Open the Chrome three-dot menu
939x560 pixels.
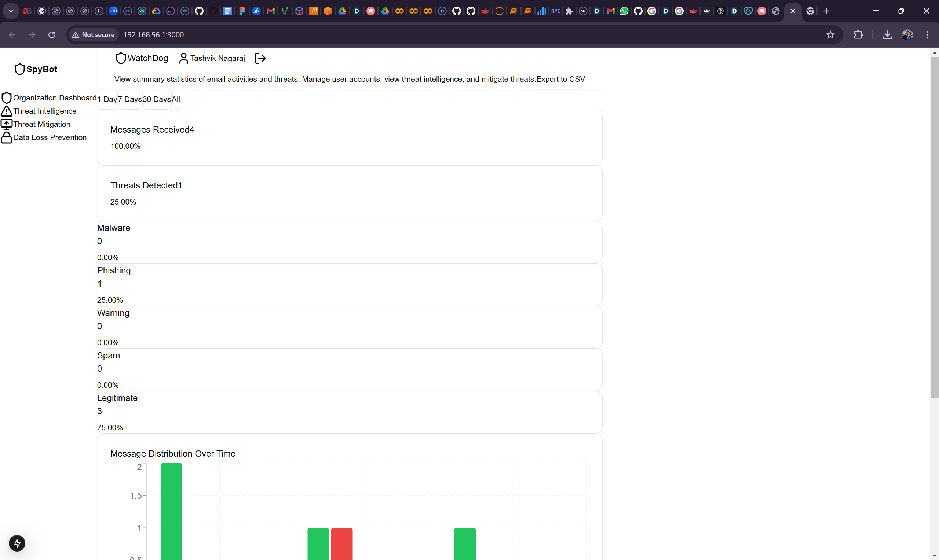927,35
